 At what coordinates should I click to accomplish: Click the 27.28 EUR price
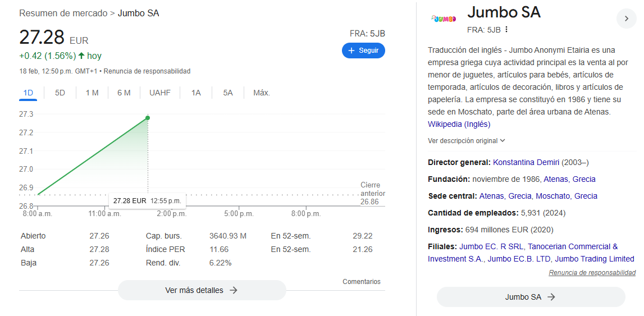(x=54, y=38)
